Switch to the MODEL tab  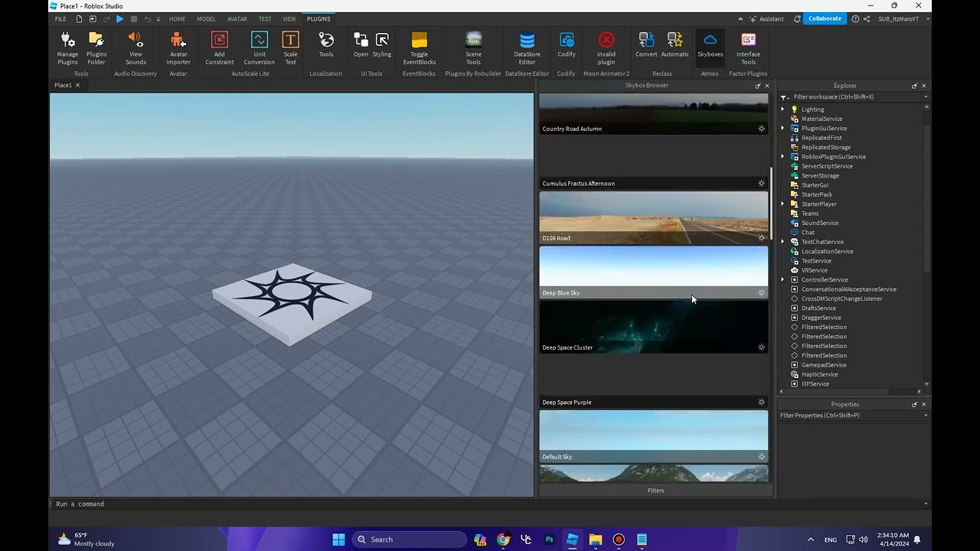[206, 18]
